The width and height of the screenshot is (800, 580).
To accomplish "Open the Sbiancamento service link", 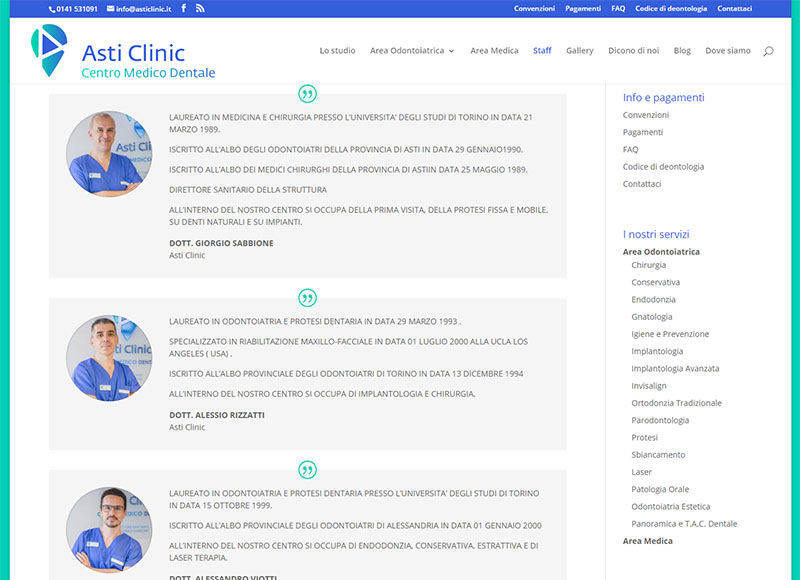I will [x=658, y=455].
